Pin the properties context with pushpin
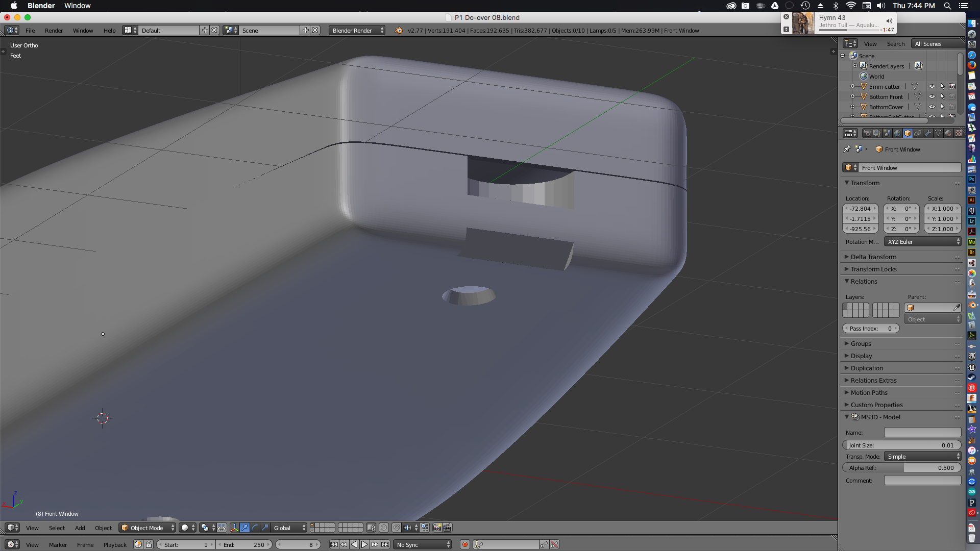 847,149
